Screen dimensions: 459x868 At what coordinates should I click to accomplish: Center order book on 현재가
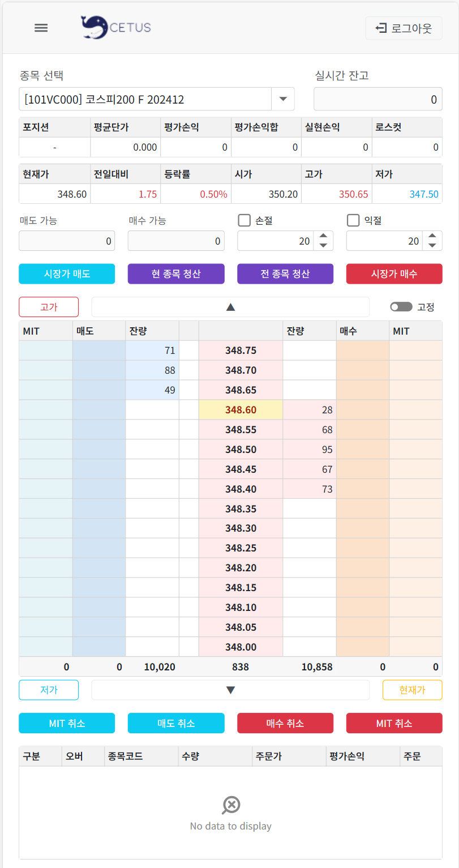point(412,690)
